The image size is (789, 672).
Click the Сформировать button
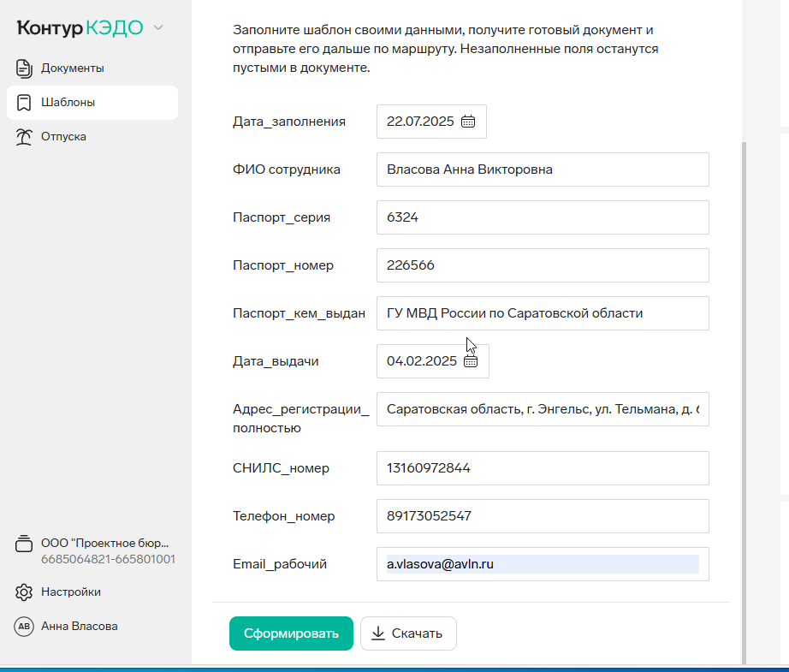click(291, 633)
